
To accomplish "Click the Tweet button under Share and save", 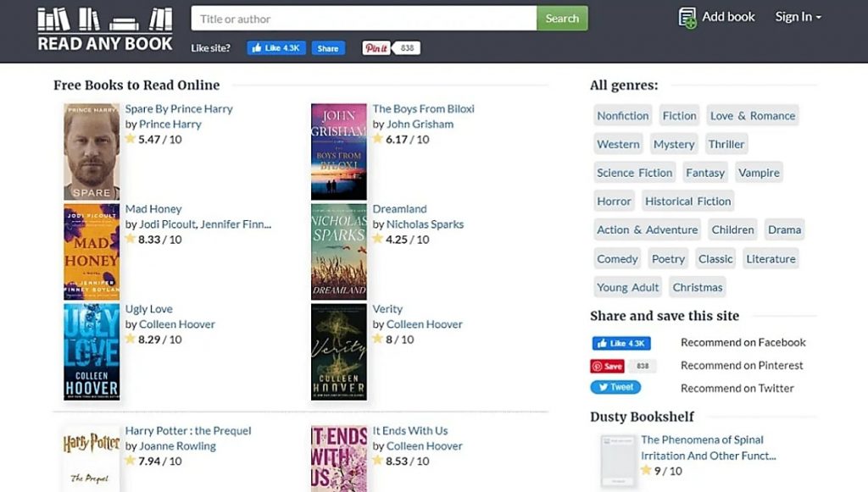I will click(x=615, y=387).
